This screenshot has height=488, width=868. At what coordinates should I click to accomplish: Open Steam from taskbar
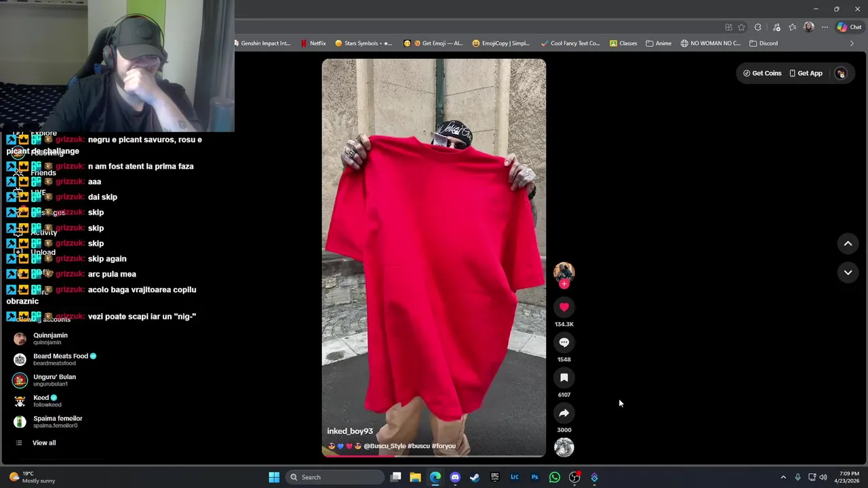(475, 477)
